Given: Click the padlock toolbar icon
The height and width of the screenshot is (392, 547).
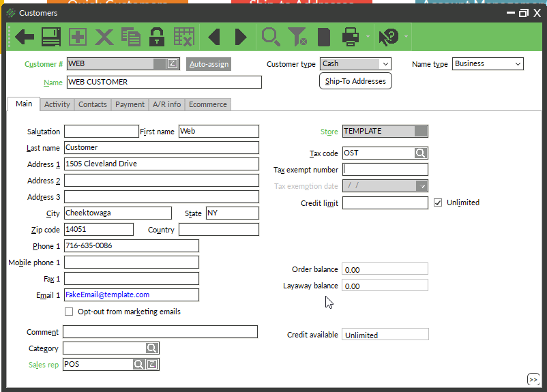Looking at the screenshot, I should coord(157,37).
